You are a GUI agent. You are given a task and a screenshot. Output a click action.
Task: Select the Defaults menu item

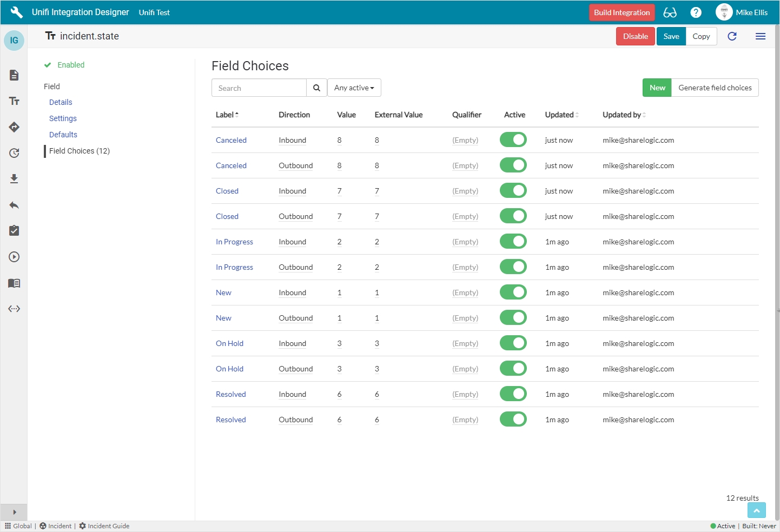pyautogui.click(x=63, y=135)
